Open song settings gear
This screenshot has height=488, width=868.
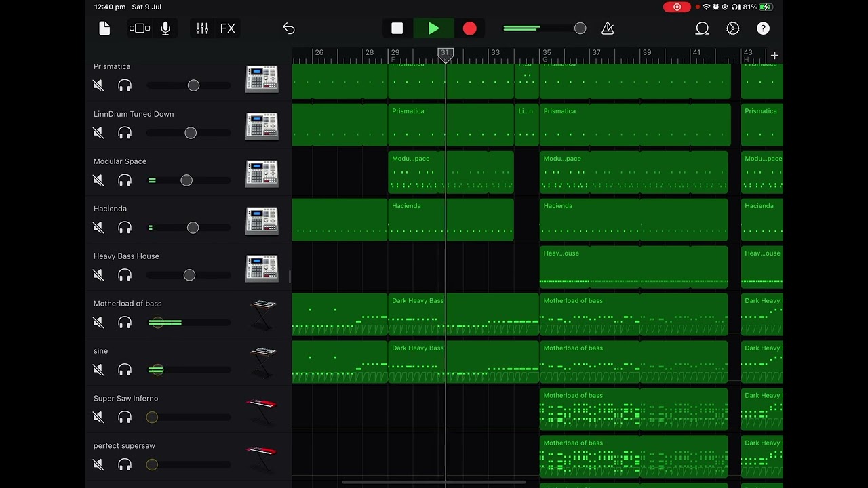tap(733, 28)
